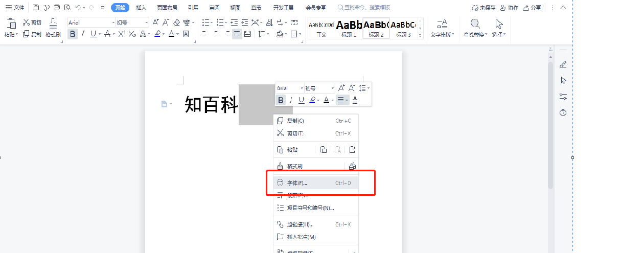Screen dimensions: 644x253
Task: Click the font color A in the ribbon
Action: coord(171,34)
